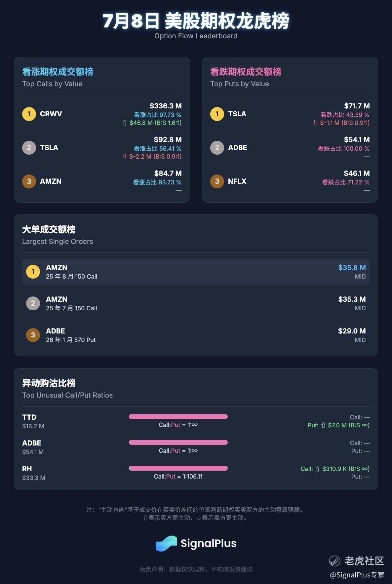Click the red down arrow next to $-1.1 M

coord(315,123)
